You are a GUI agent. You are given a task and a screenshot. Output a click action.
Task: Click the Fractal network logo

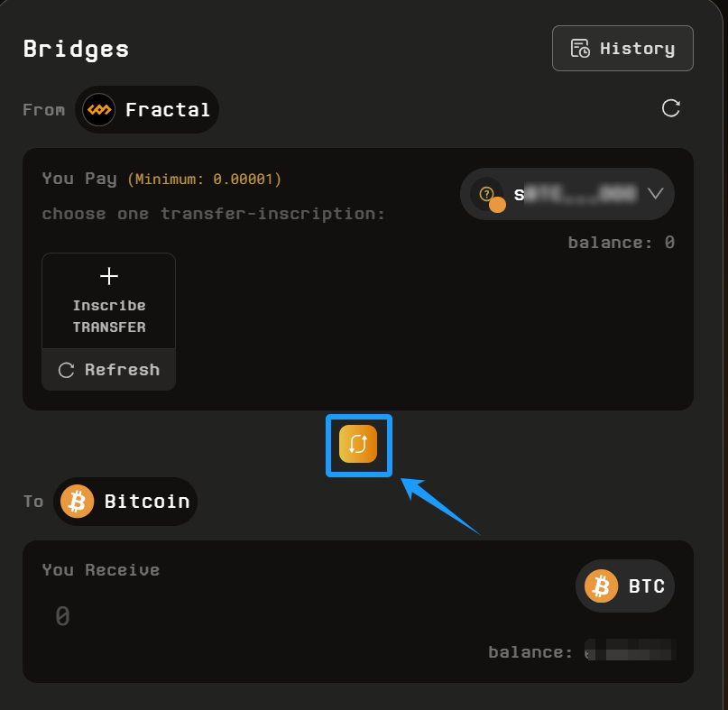[x=98, y=110]
